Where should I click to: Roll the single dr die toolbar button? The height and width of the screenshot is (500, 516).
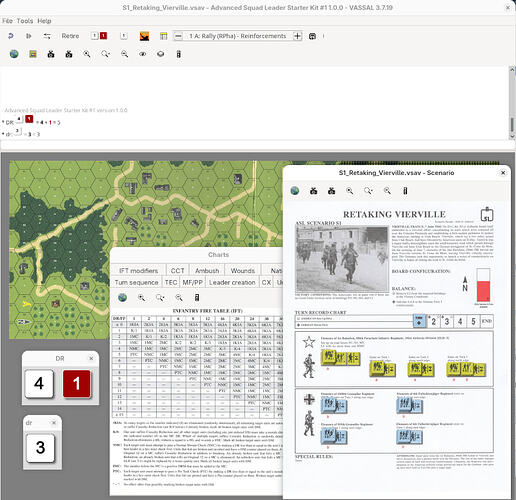[124, 36]
